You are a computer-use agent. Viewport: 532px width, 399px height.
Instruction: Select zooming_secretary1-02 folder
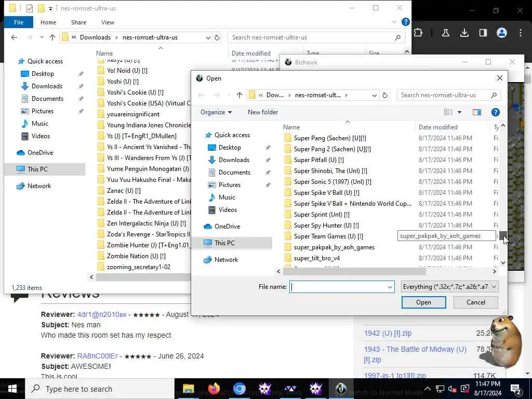(x=138, y=267)
